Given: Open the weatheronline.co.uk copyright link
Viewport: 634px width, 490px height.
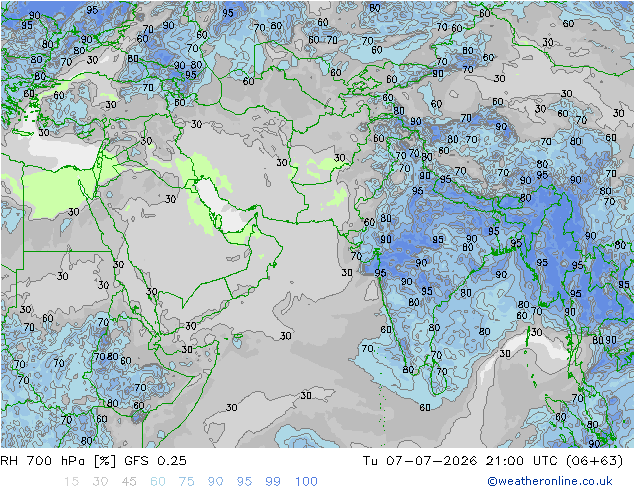Looking at the screenshot, I should (550, 481).
